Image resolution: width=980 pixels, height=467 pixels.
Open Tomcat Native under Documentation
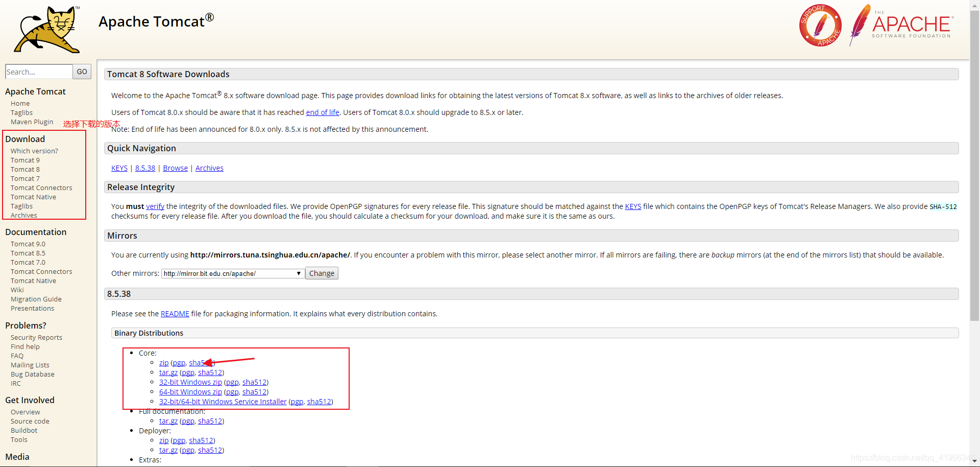point(33,281)
